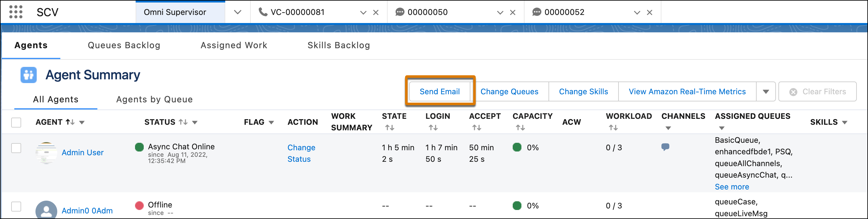The width and height of the screenshot is (868, 219).
Task: Close the VC-00000081 voice call tab
Action: point(376,12)
